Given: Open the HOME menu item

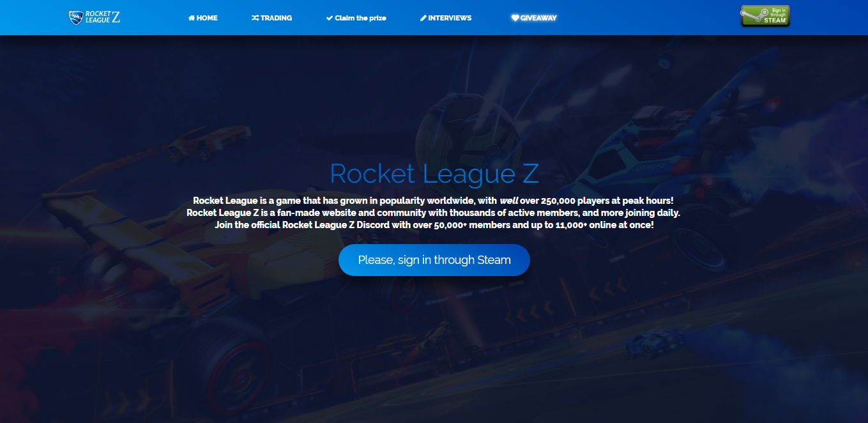Looking at the screenshot, I should point(203,18).
